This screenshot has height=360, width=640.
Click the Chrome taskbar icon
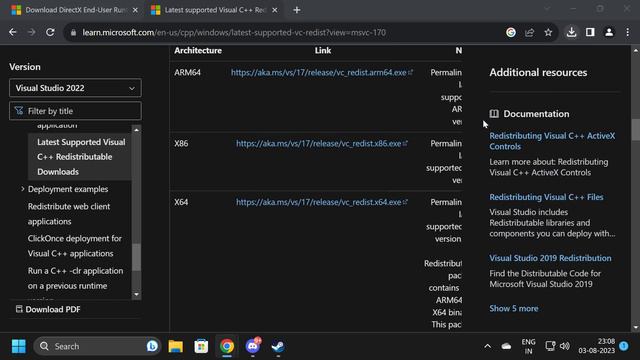(227, 346)
